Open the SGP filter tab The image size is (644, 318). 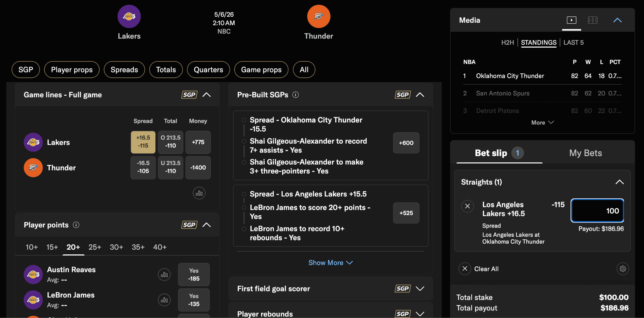click(26, 70)
